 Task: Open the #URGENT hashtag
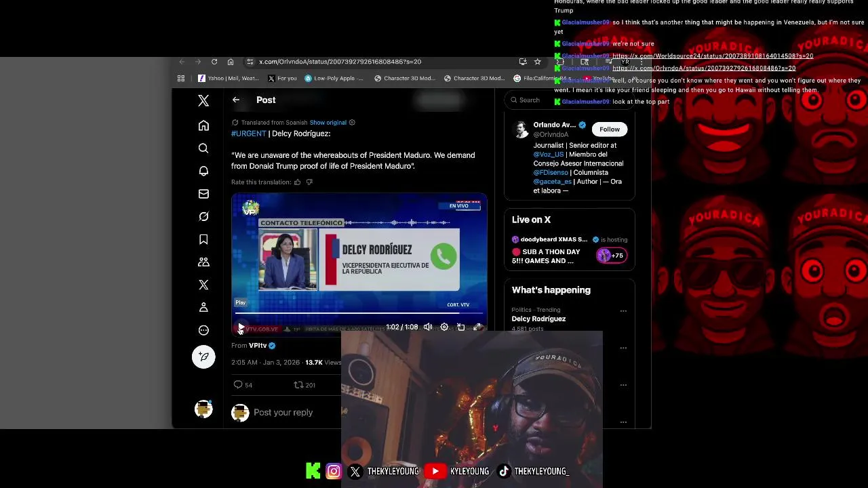click(x=249, y=134)
